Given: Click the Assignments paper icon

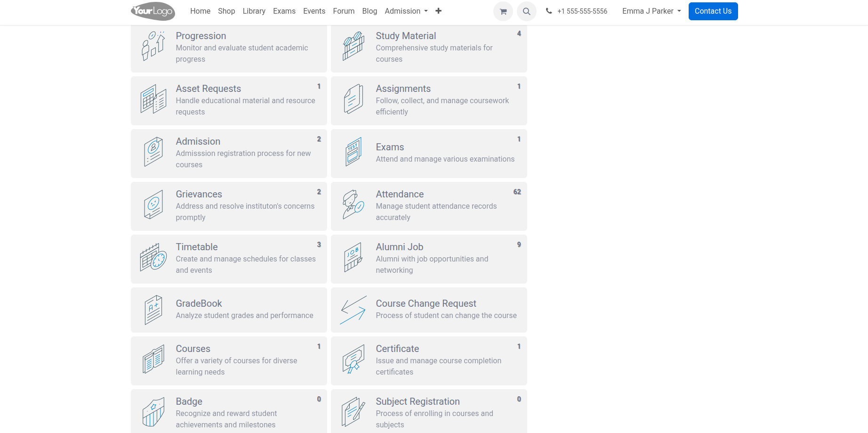Looking at the screenshot, I should 354,99.
